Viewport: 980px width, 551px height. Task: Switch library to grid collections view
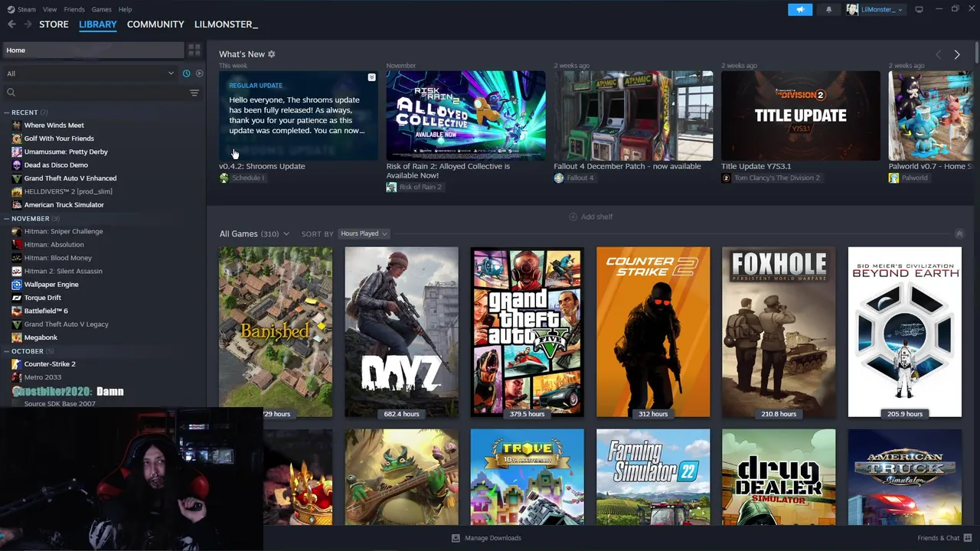click(194, 50)
